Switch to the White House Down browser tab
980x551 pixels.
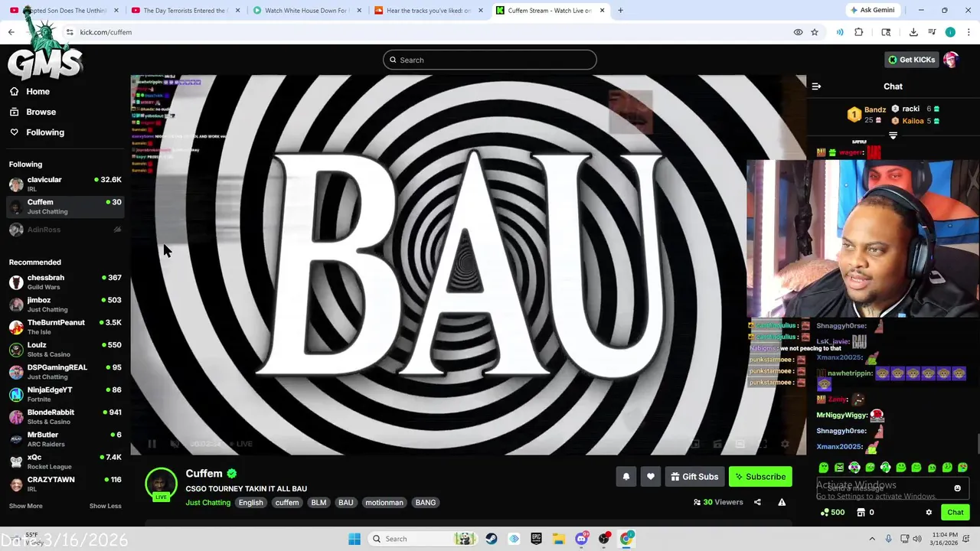302,11
